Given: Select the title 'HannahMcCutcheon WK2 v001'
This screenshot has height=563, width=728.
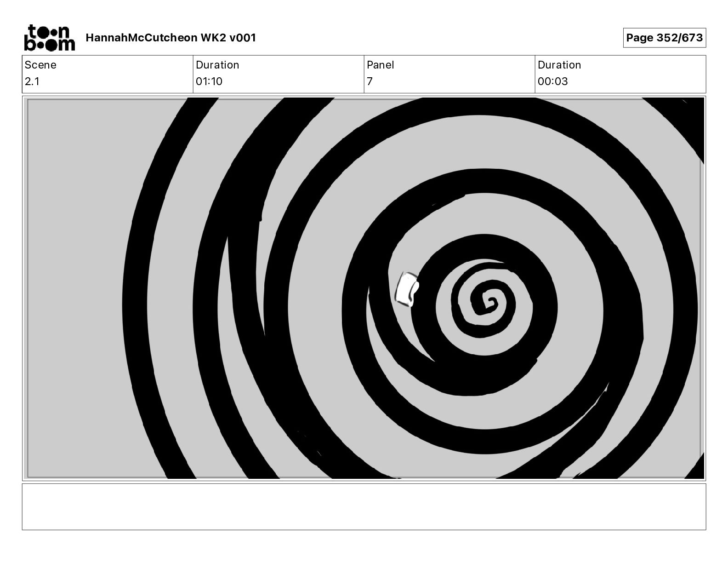Looking at the screenshot, I should click(x=171, y=38).
